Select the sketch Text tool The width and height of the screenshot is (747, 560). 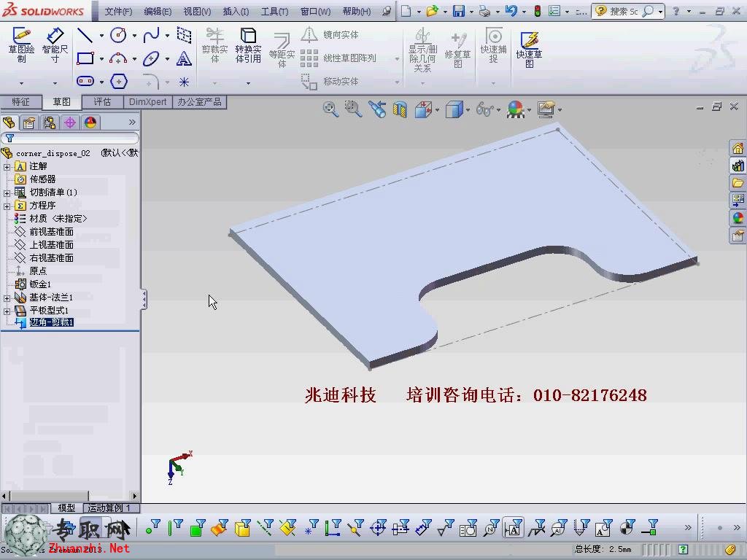click(x=184, y=58)
